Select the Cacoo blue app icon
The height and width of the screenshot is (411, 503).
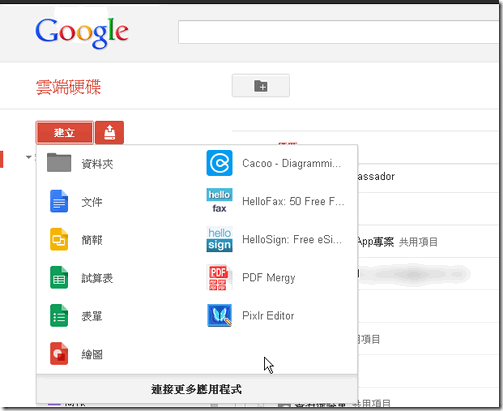(x=219, y=163)
